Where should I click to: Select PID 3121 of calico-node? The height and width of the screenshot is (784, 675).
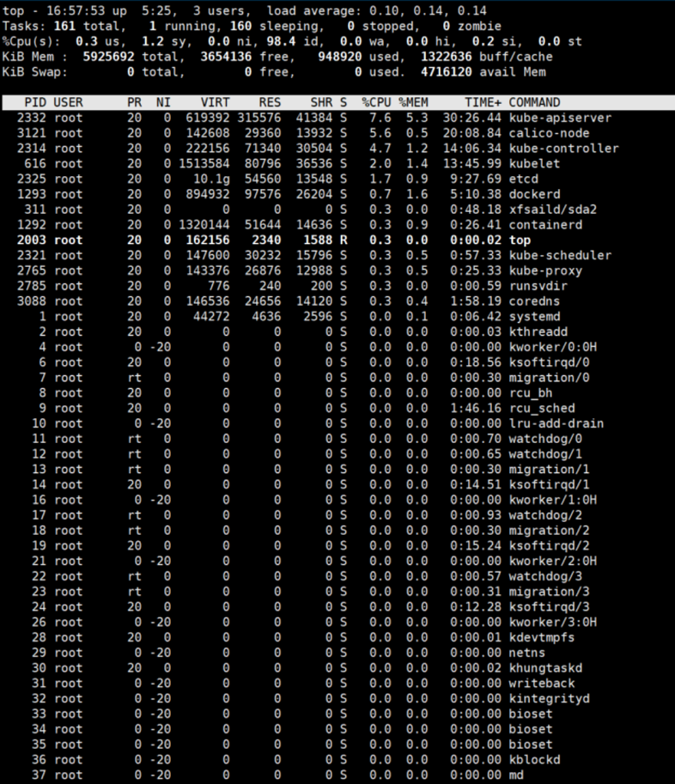31,133
